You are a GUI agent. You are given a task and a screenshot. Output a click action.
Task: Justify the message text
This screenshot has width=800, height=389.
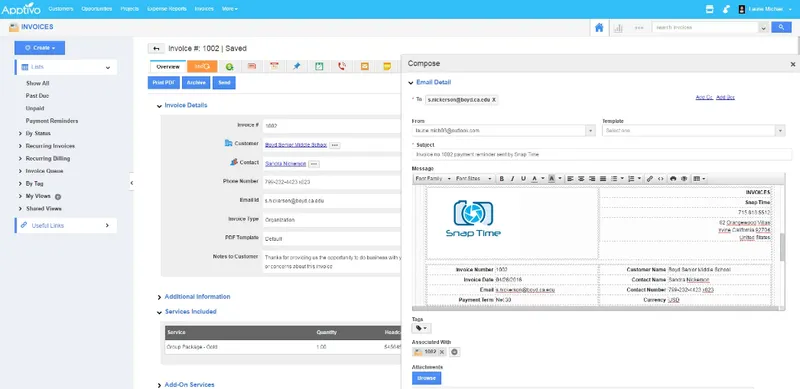603,179
